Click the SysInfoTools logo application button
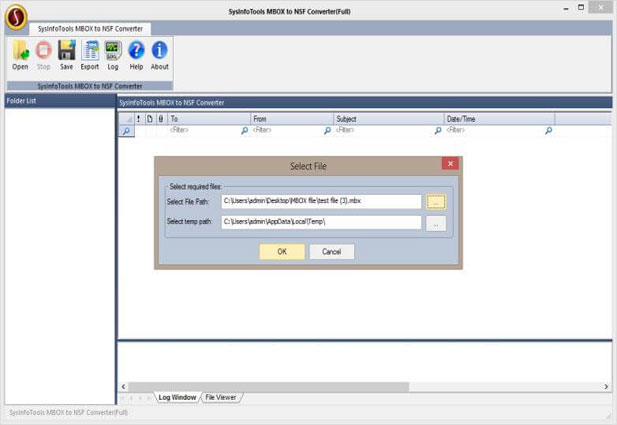The image size is (617, 425). 16,17
